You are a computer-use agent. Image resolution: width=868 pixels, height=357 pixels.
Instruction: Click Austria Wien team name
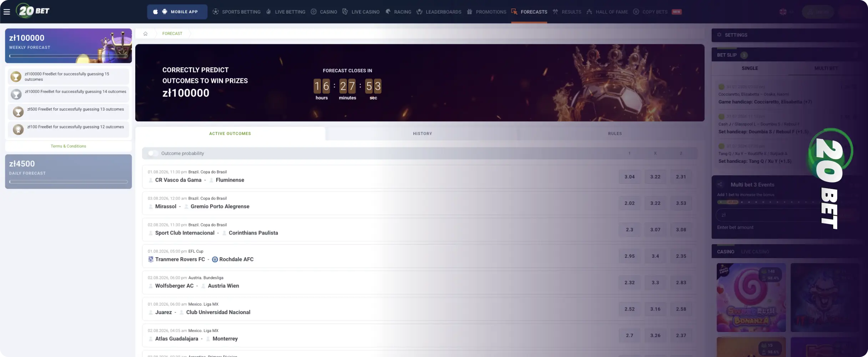pyautogui.click(x=223, y=286)
